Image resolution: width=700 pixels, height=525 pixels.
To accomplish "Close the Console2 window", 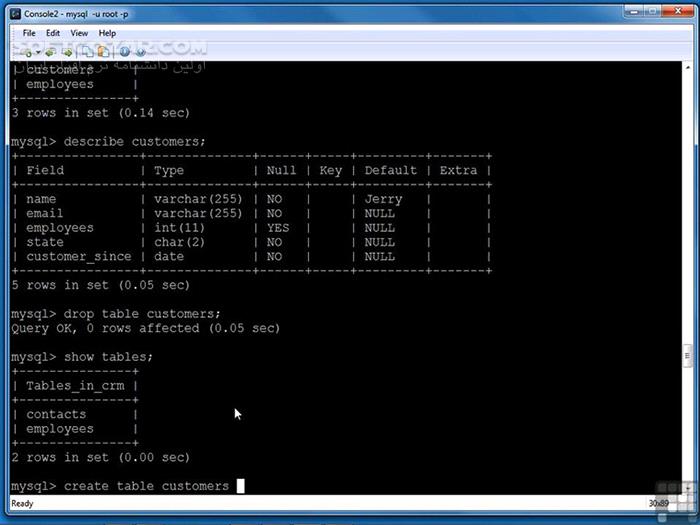I will (678, 11).
